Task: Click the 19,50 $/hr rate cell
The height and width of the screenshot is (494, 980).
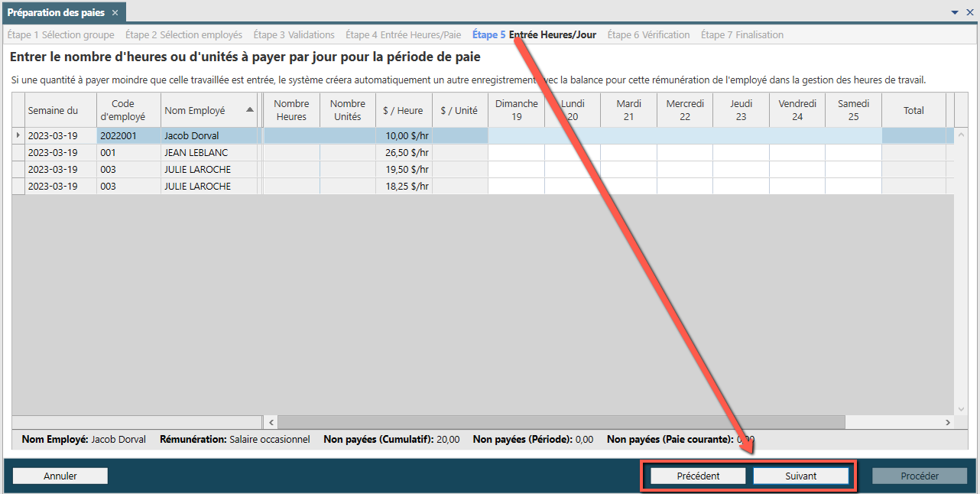Action: (404, 169)
